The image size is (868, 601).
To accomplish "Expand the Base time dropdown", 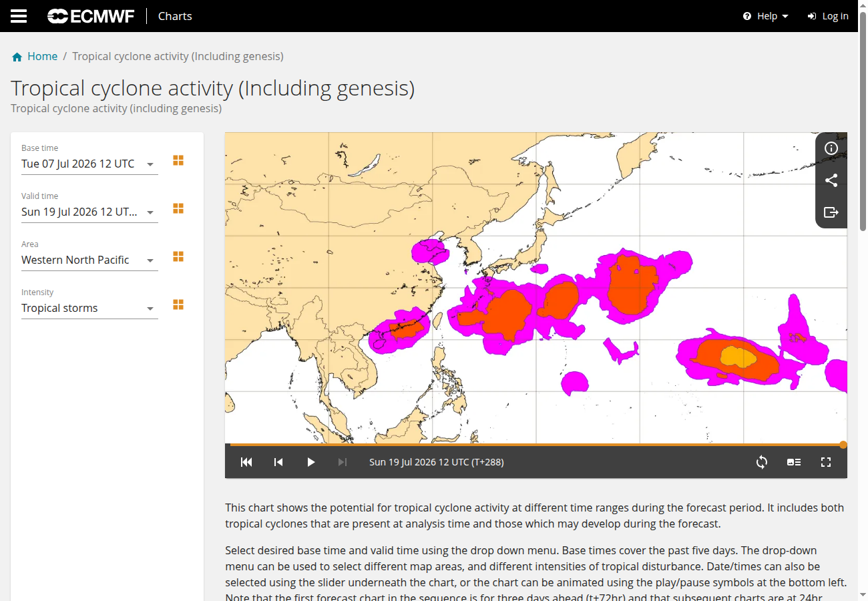I will 89,164.
